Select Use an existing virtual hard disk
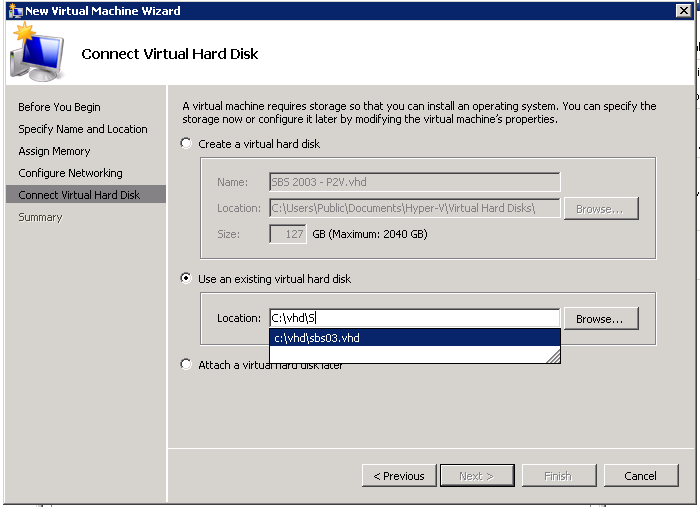 (186, 279)
